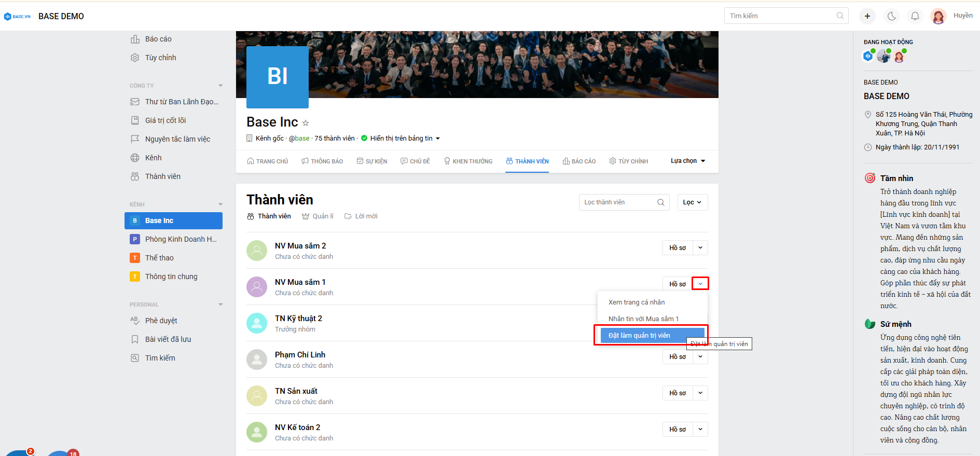Open Phê duyệt in sidebar
Viewport: 980px width, 456px height.
click(161, 321)
